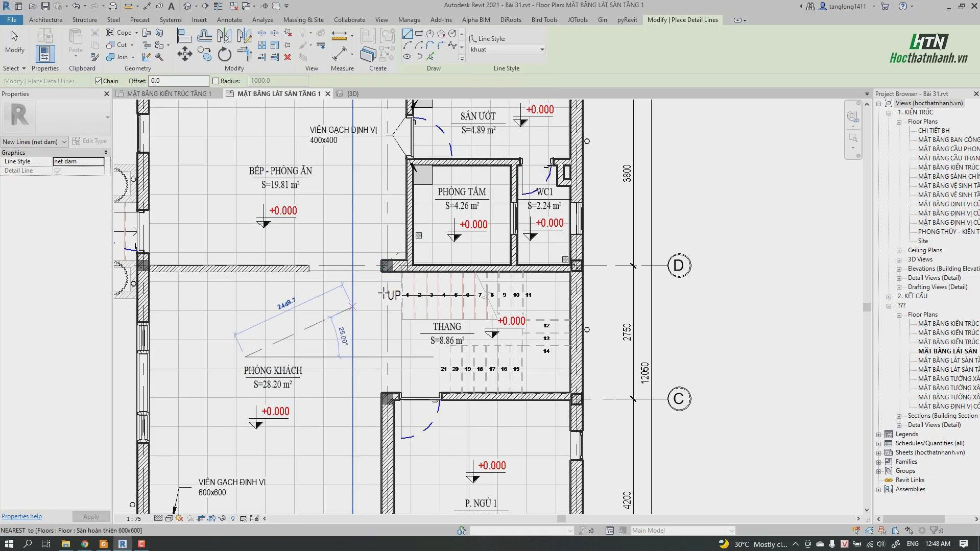Image resolution: width=980 pixels, height=551 pixels.
Task: Open the Properties help link
Action: pyautogui.click(x=21, y=516)
